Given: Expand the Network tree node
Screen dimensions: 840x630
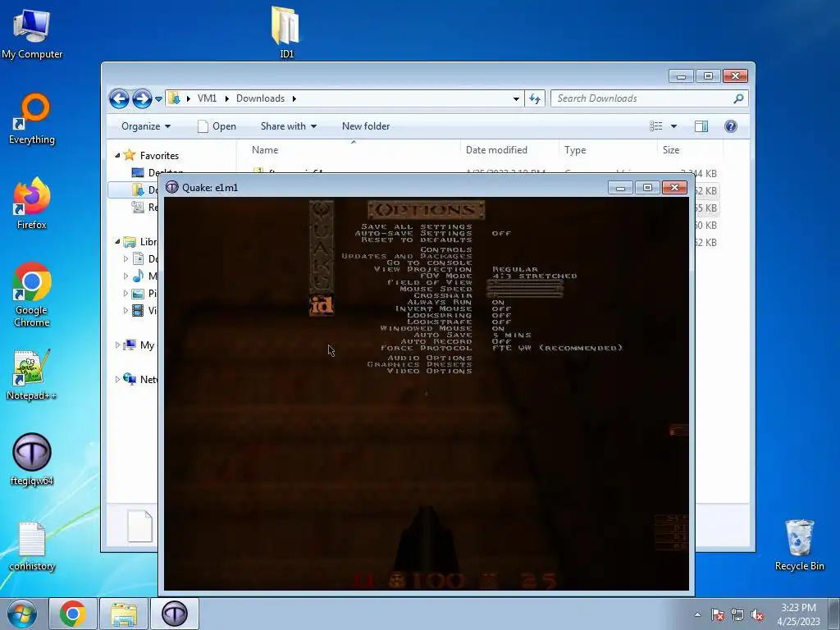Looking at the screenshot, I should click(117, 379).
